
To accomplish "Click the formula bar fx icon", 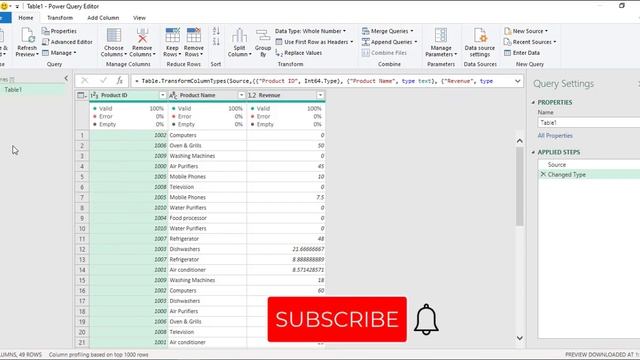I will 119,81.
